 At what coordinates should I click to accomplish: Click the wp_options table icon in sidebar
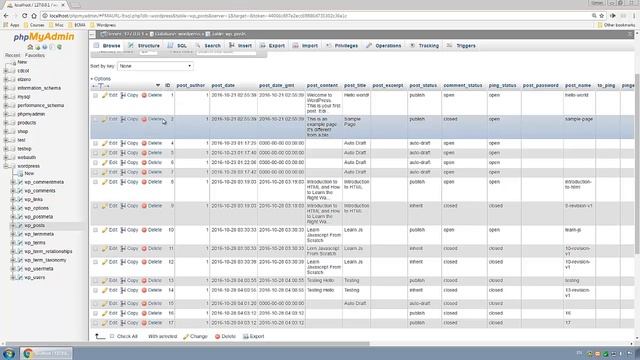20,208
